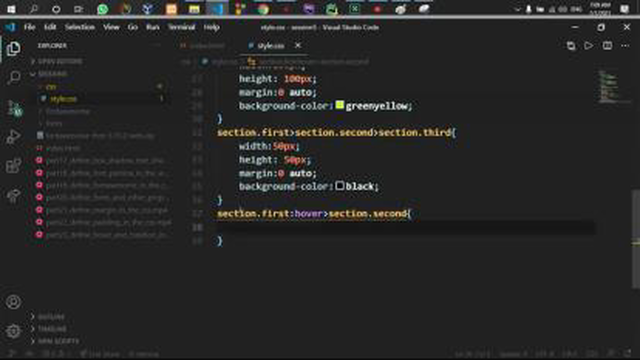The width and height of the screenshot is (640, 360).
Task: Click the Run play icon in the editor title
Action: coord(589,46)
